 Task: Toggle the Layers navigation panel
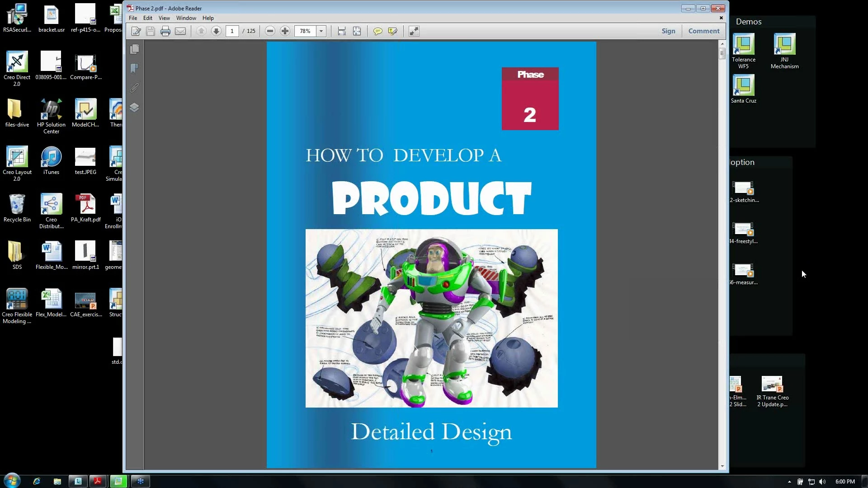(134, 108)
